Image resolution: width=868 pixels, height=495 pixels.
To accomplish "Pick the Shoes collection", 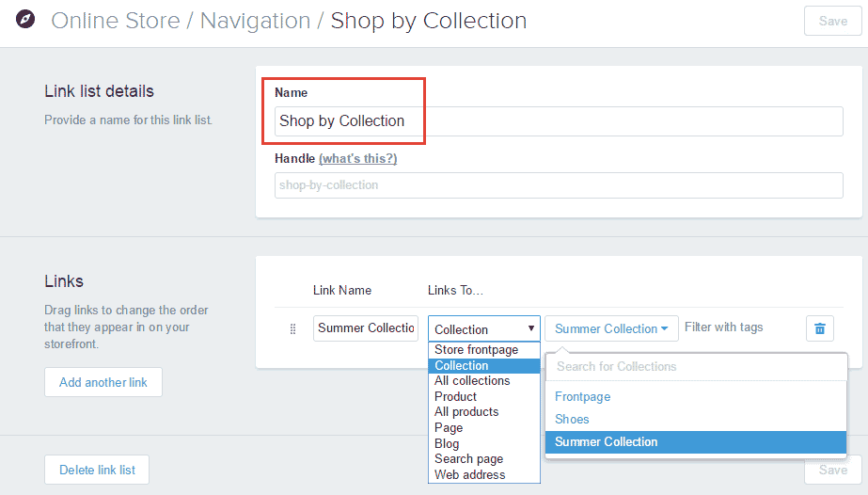I will pyautogui.click(x=572, y=420).
